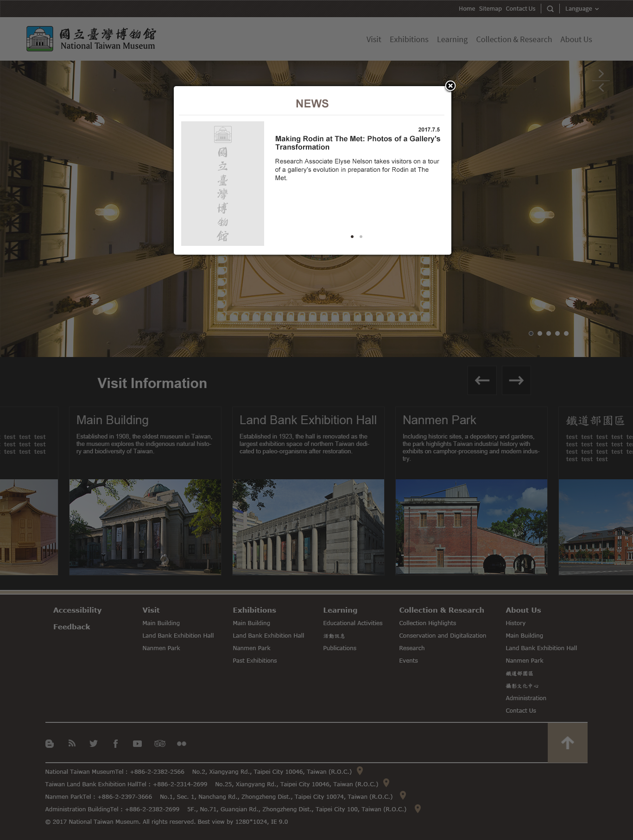Click Contact Us in footer About Us
The height and width of the screenshot is (840, 633).
pyautogui.click(x=520, y=711)
